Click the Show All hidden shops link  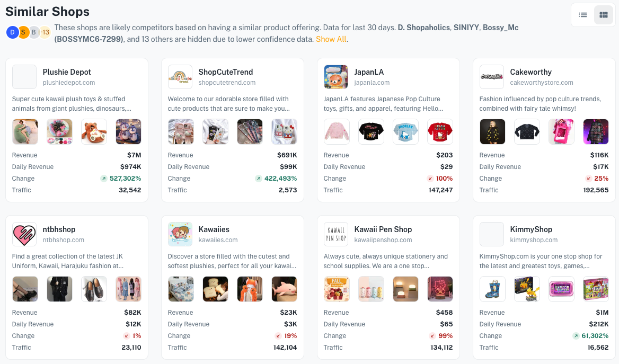point(331,39)
